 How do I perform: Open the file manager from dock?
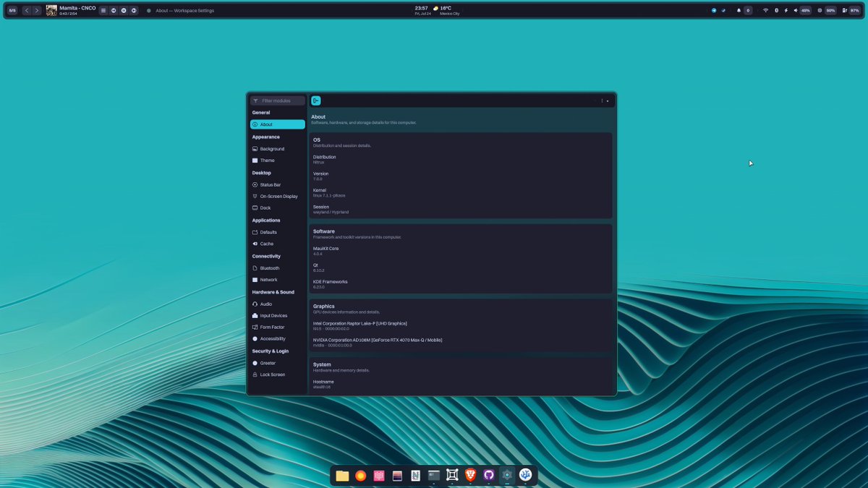point(342,475)
